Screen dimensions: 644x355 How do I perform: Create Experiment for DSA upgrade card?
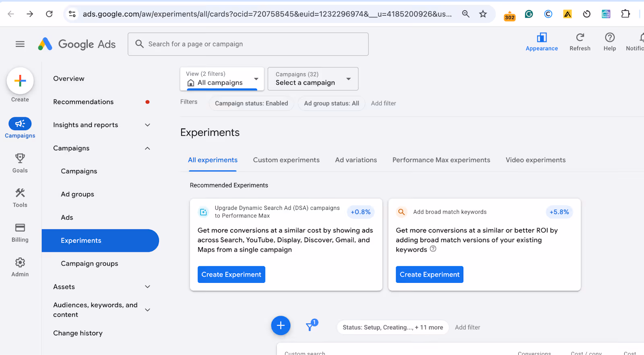point(231,274)
